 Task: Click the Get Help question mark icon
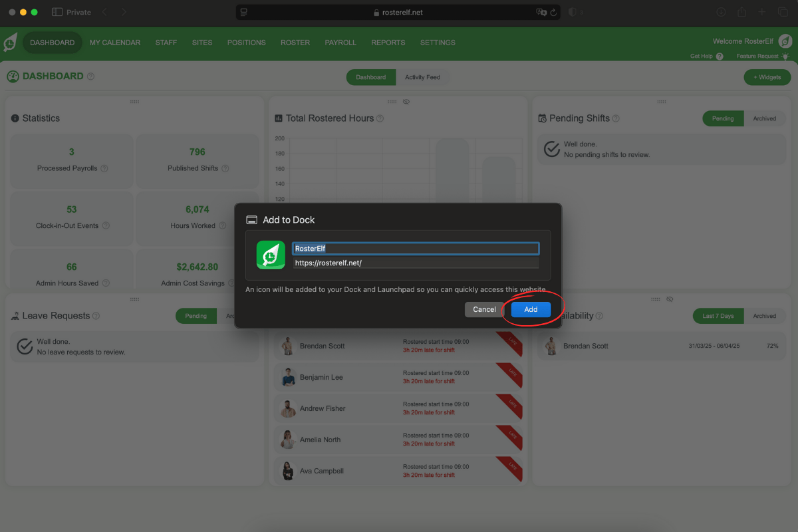click(x=720, y=57)
